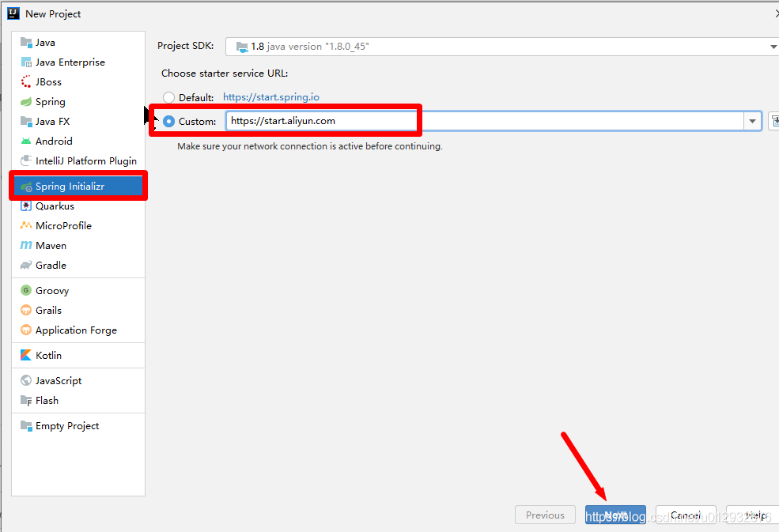Choose Groovy project type
This screenshot has height=532, width=779.
pyautogui.click(x=78, y=290)
